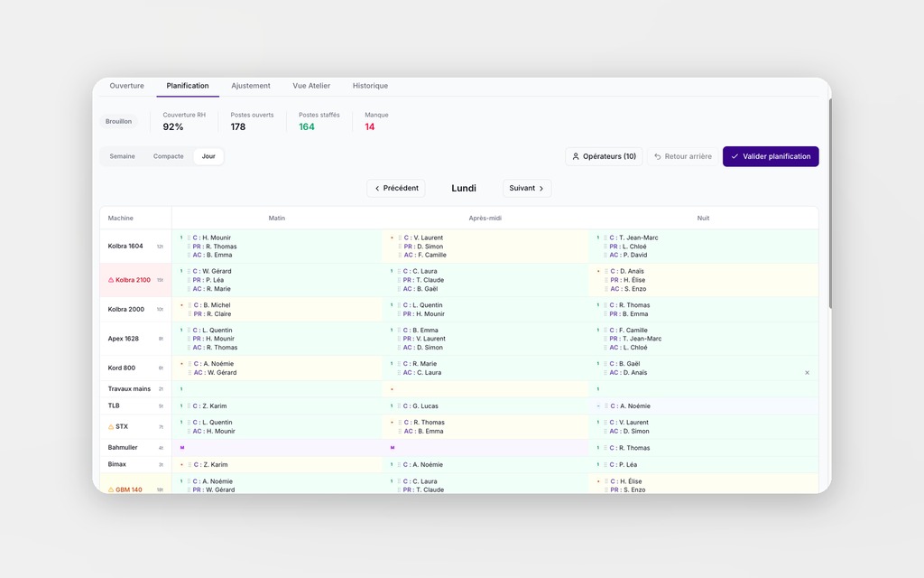Go to the previous day with Précédent

click(396, 188)
